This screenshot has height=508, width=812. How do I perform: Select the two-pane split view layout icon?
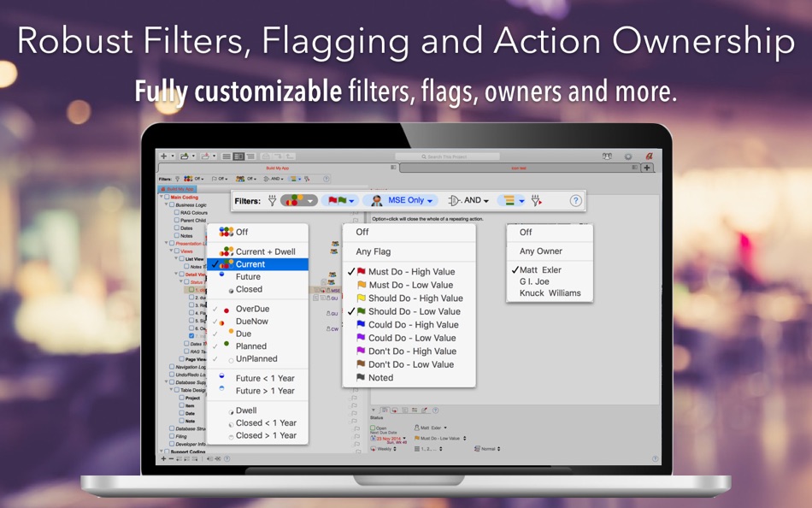pos(238,156)
